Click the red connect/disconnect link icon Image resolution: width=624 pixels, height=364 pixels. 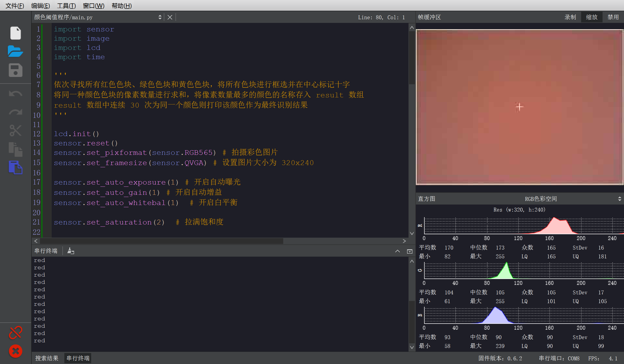15,332
